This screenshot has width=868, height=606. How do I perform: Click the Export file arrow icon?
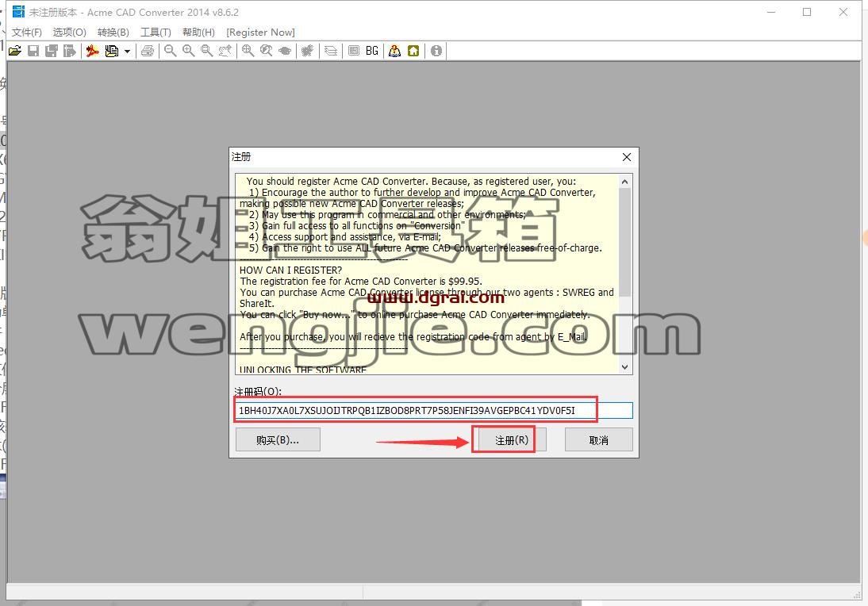(69, 51)
